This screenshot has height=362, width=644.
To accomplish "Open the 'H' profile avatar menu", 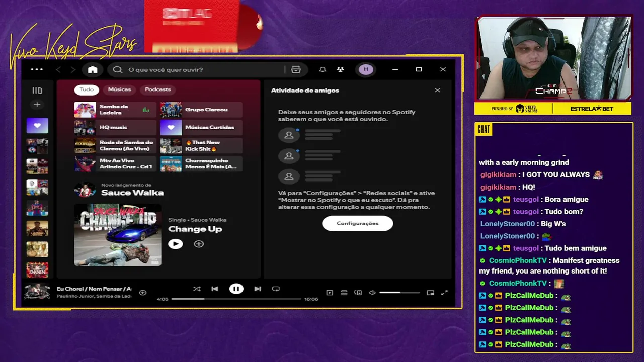I will coord(366,69).
